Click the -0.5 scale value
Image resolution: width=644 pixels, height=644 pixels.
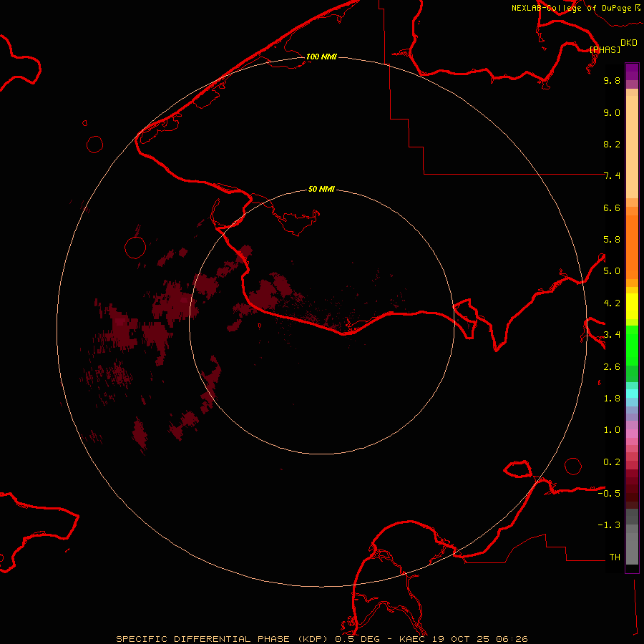tap(609, 494)
